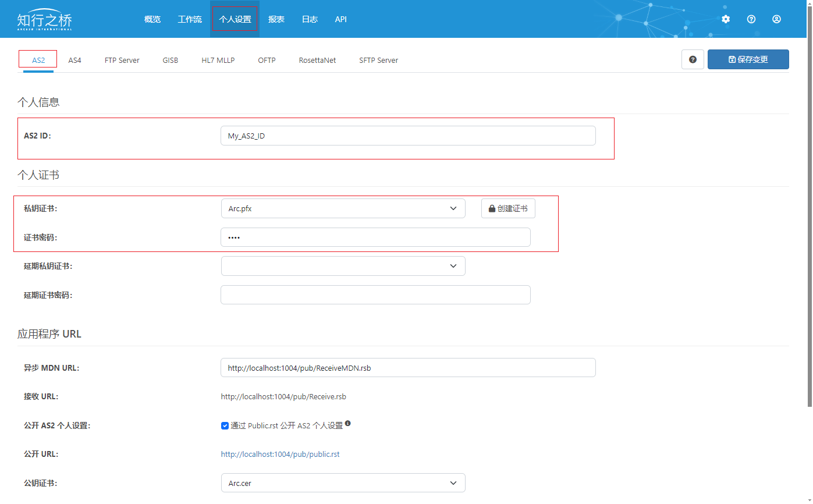813x504 pixels.
Task: Open the public.rst 公开 URL link
Action: 280,454
